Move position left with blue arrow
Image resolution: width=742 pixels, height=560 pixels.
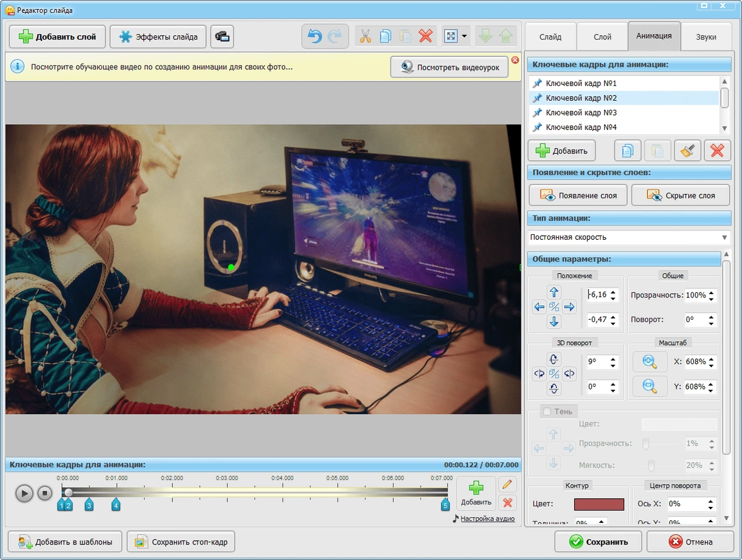click(539, 307)
